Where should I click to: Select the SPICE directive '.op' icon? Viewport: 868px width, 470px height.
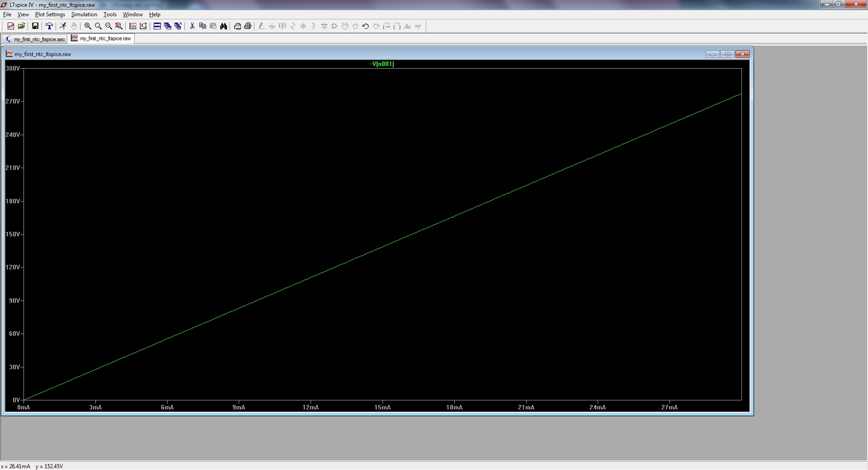(418, 26)
